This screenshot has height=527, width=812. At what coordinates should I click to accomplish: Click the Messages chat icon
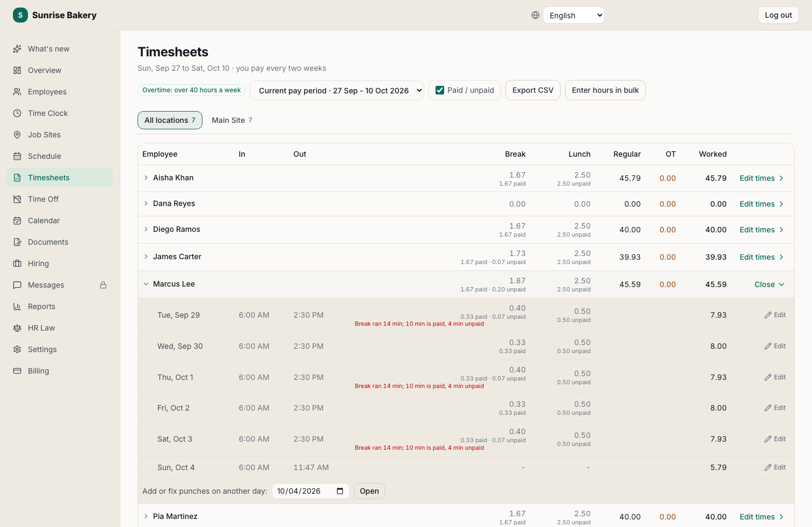17,285
